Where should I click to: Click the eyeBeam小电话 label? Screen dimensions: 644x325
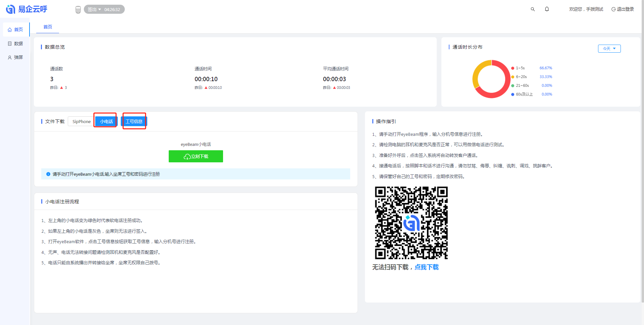coord(196,144)
